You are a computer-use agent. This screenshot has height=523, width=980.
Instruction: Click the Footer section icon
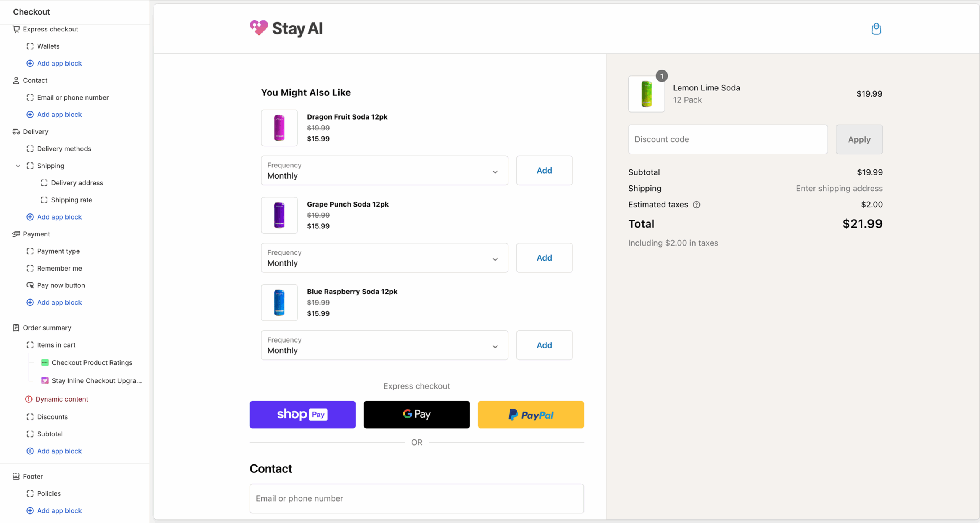(x=16, y=476)
